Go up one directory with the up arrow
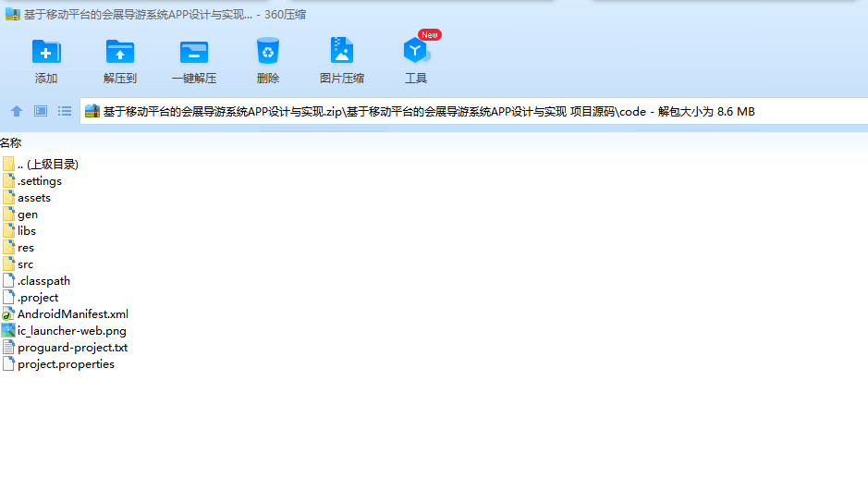Screen dimensions: 868x491 (x=17, y=111)
